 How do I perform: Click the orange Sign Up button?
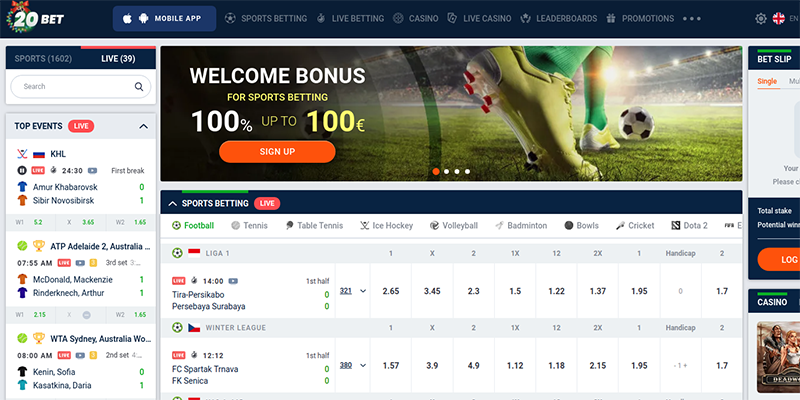click(x=277, y=152)
